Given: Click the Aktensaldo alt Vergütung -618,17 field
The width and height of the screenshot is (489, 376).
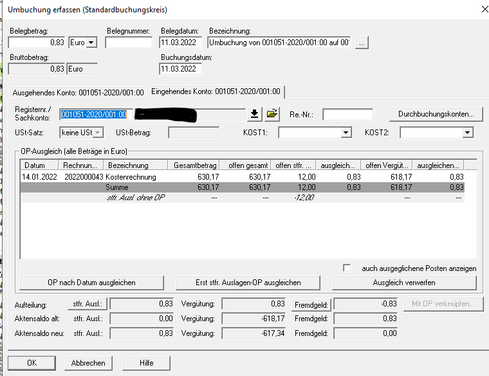Looking at the screenshot, I should point(254,319).
